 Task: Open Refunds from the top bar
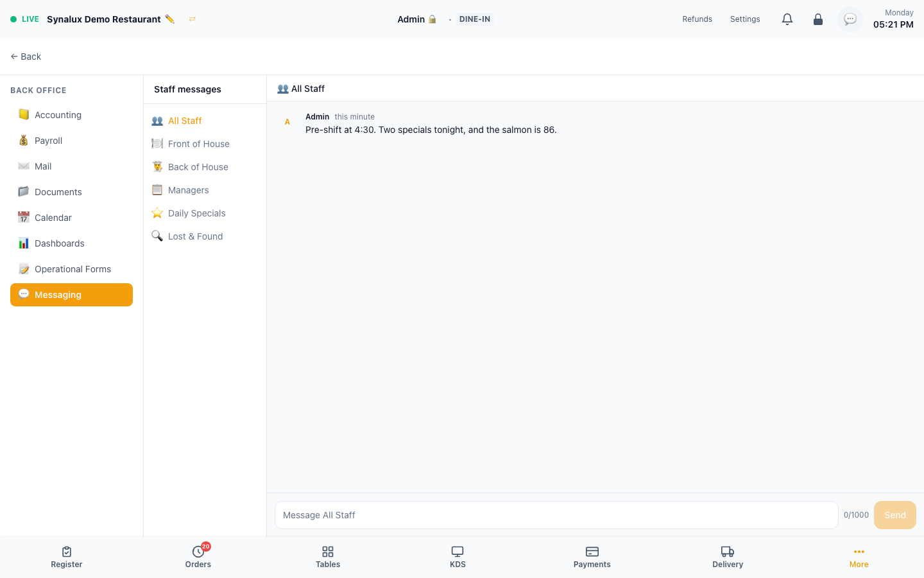697,19
